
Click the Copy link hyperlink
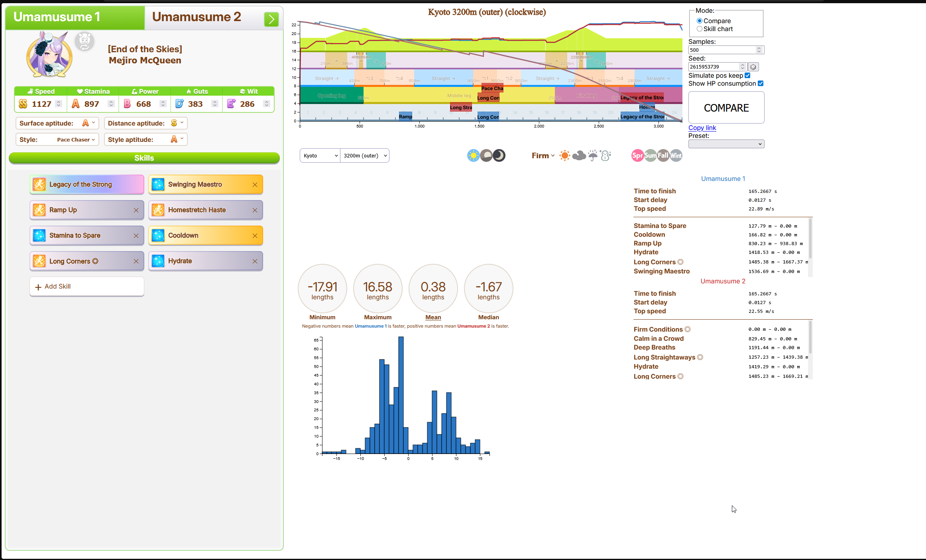tap(702, 128)
